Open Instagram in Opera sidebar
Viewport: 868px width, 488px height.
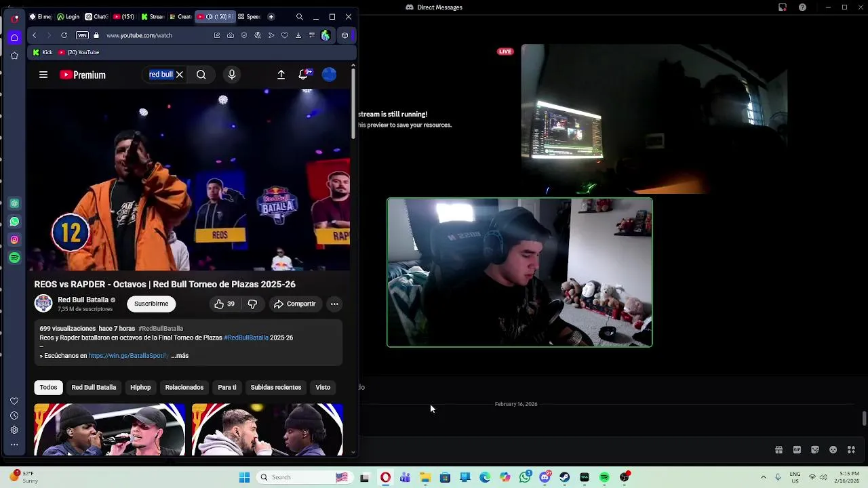14,239
